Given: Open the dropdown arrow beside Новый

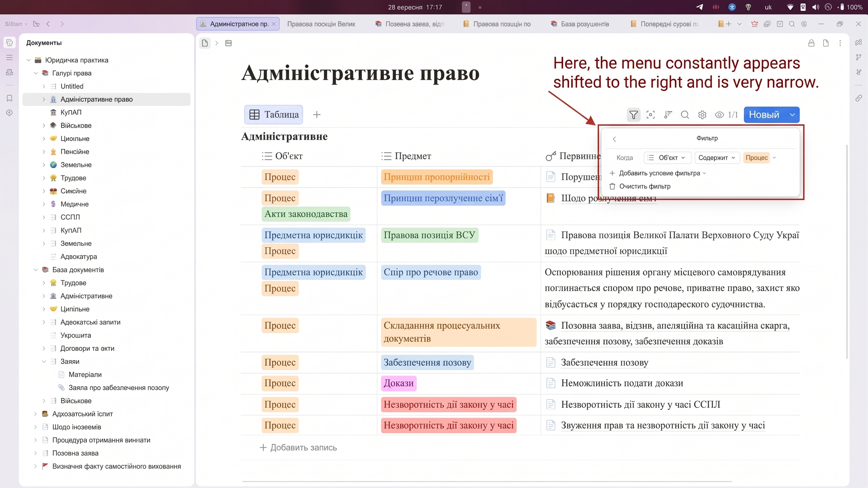Looking at the screenshot, I should (x=792, y=115).
